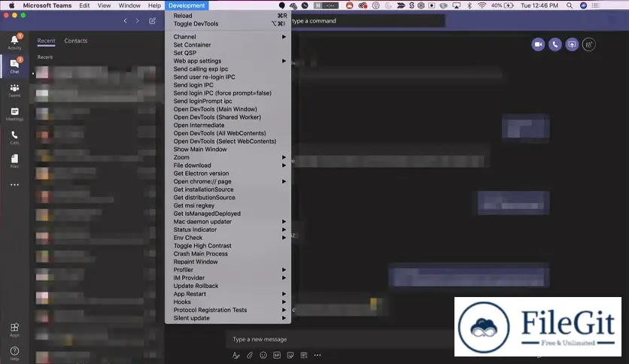
Task: Open the Teams sidebar icon
Action: click(14, 89)
